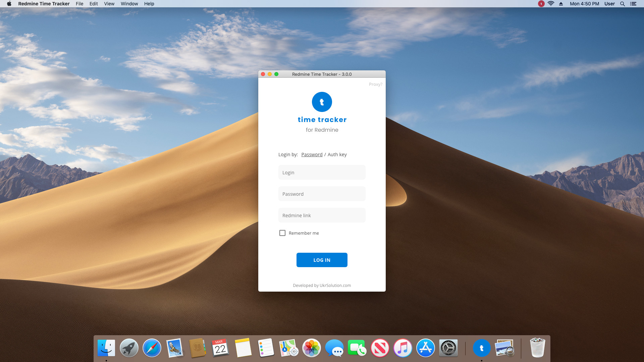Viewport: 644px width, 362px height.
Task: Switch to Auth key login
Action: [x=337, y=155]
